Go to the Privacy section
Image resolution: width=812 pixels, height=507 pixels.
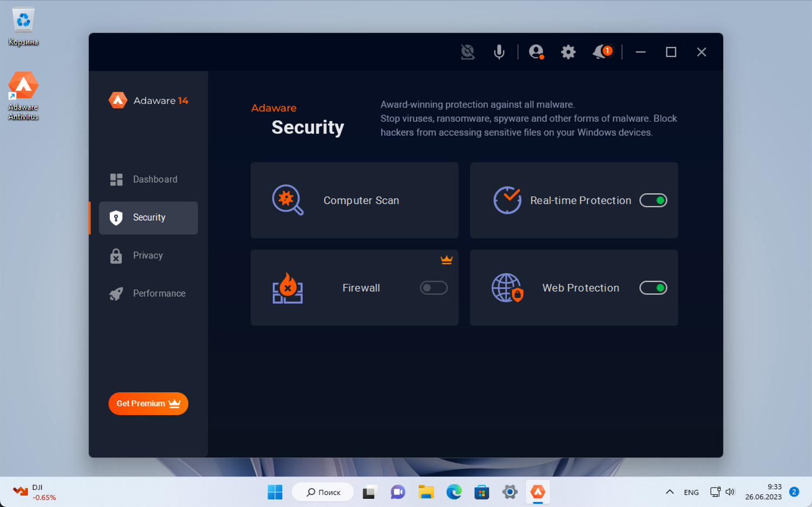148,255
